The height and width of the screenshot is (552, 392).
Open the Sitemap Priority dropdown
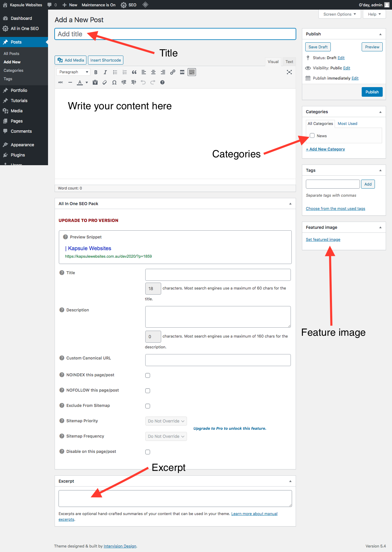166,421
